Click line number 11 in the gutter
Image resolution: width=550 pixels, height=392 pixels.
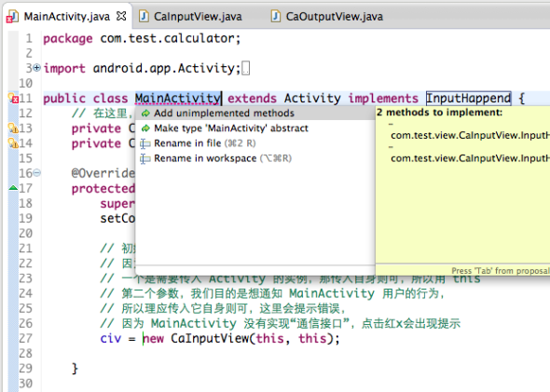point(25,99)
